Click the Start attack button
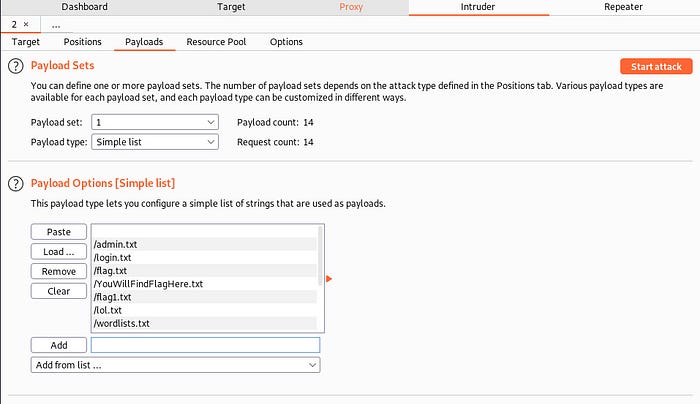700x404 pixels. pos(656,67)
